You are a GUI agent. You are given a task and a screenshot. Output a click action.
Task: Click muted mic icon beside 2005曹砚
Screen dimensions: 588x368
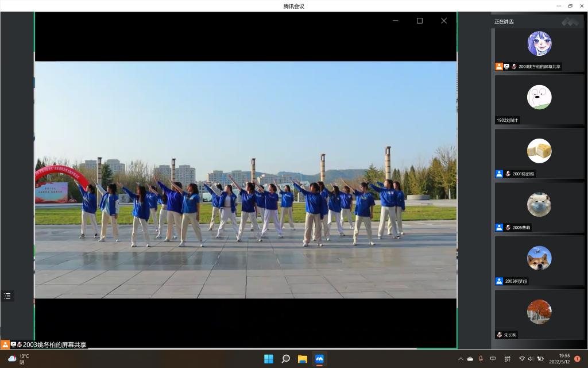(508, 228)
